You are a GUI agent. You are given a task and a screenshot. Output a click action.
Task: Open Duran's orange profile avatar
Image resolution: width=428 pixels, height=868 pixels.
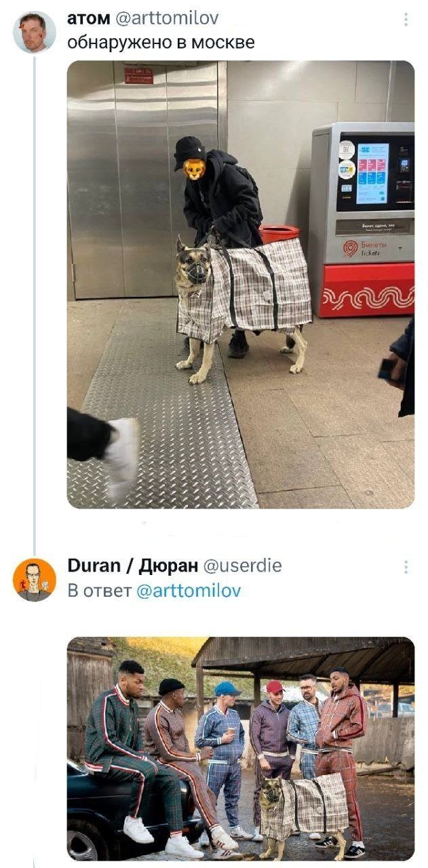tap(34, 579)
